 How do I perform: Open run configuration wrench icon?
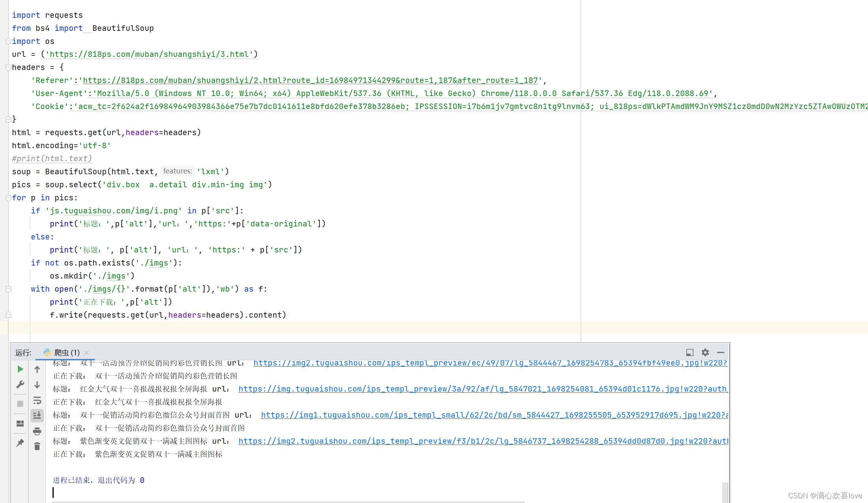pos(20,384)
